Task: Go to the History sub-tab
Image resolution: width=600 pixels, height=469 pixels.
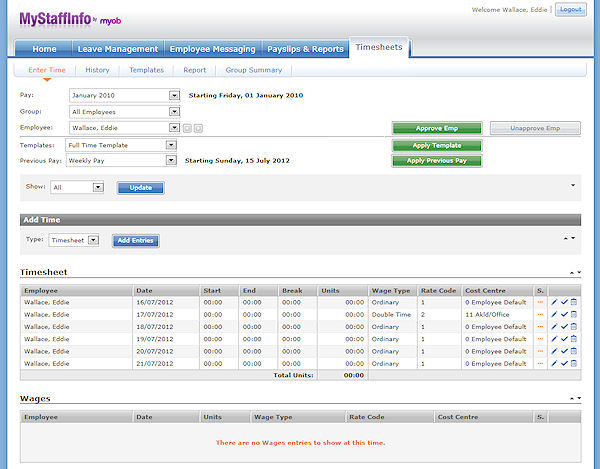Action: [x=97, y=70]
